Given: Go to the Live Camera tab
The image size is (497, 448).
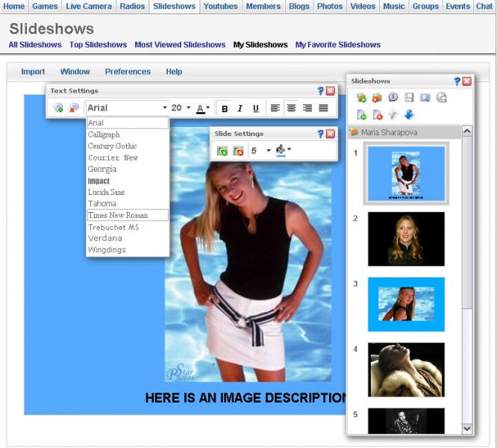Looking at the screenshot, I should coord(89,6).
